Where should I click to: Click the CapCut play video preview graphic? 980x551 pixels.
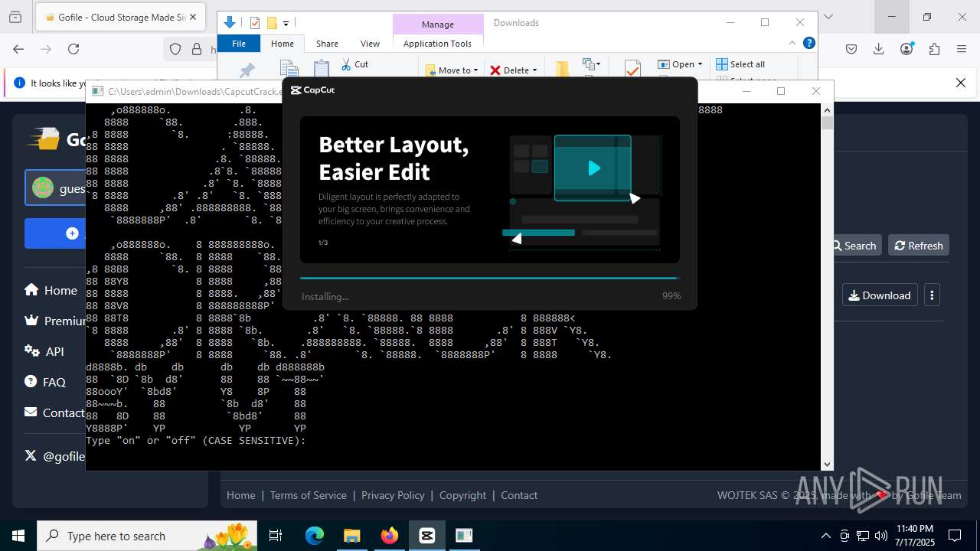(x=593, y=168)
